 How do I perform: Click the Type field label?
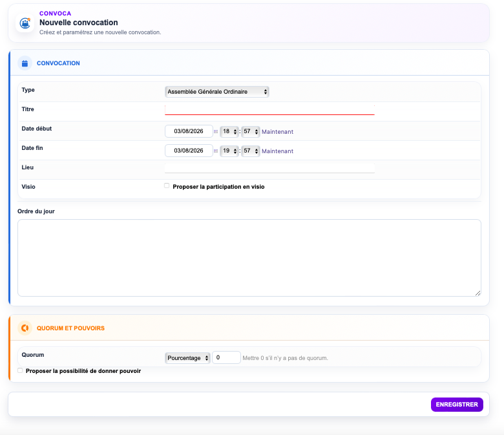point(28,90)
